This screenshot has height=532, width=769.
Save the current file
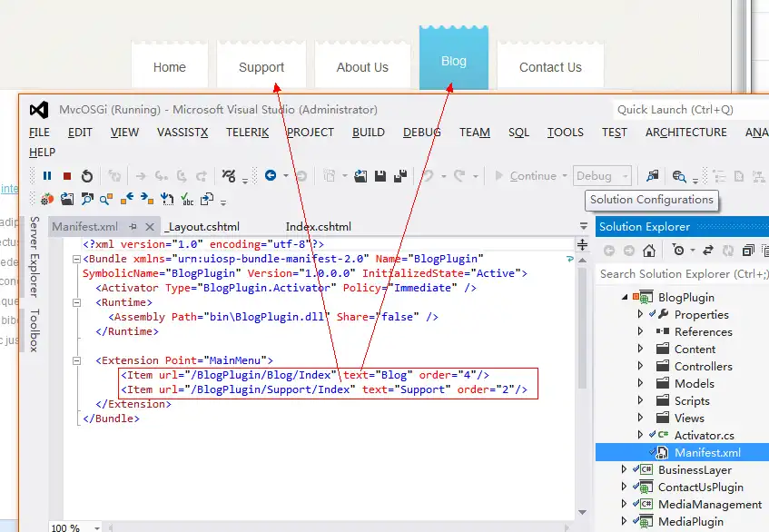[380, 175]
